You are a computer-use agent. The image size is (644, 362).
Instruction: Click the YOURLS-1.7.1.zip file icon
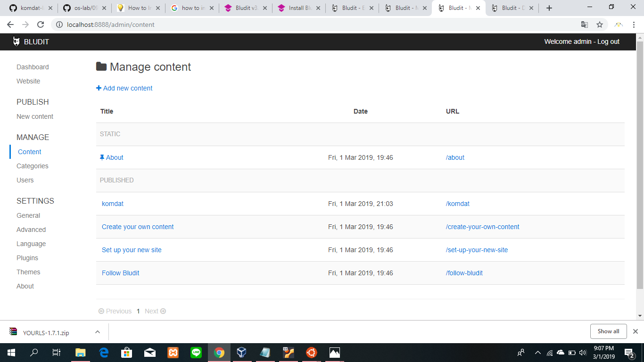click(14, 332)
